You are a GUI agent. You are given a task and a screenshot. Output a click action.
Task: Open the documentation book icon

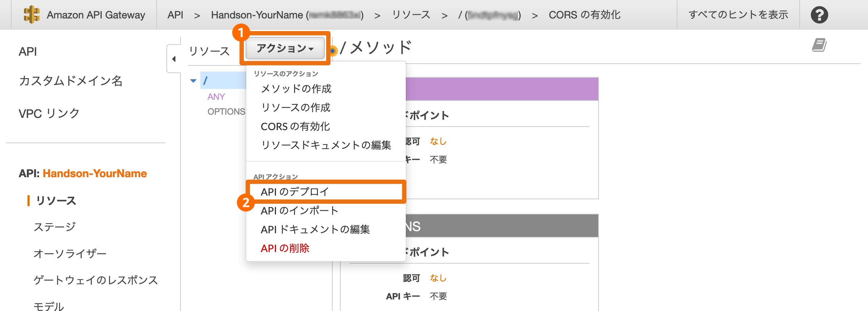[x=819, y=45]
